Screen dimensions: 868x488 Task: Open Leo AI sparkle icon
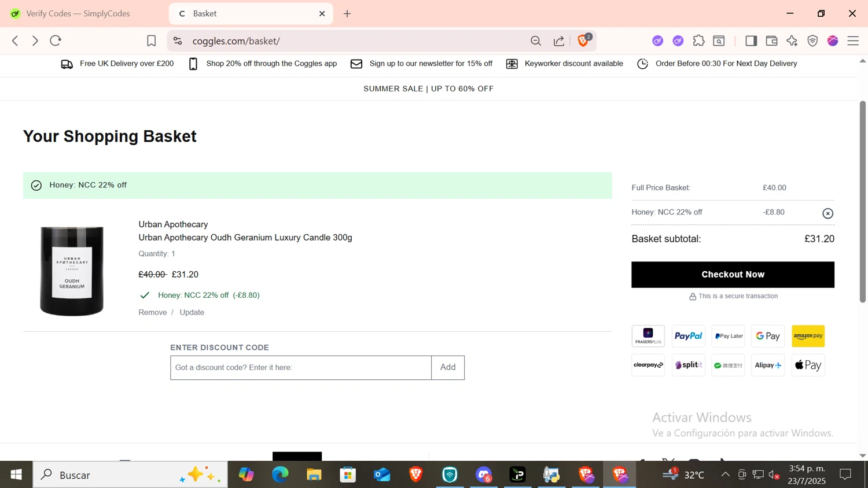coord(792,40)
